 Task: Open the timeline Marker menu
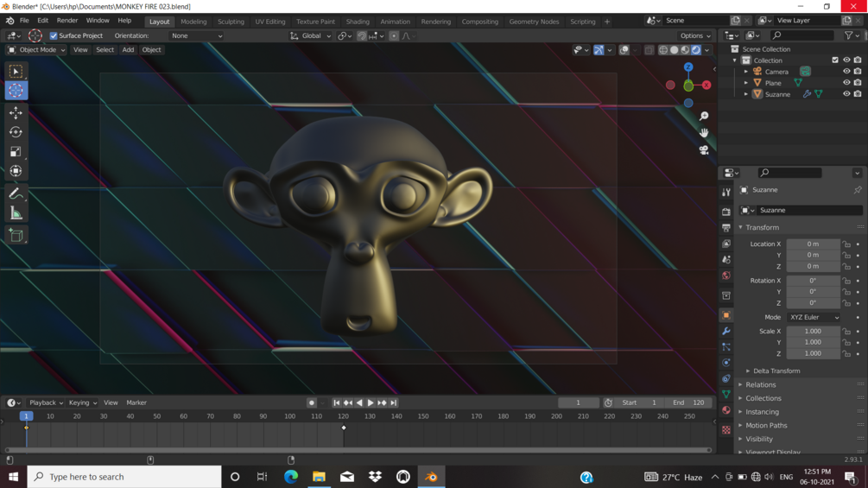pyautogui.click(x=136, y=402)
